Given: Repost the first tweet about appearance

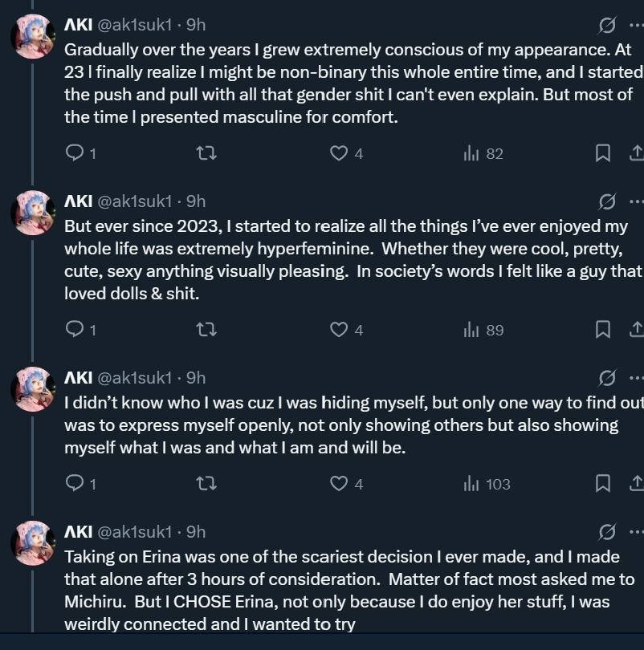Looking at the screenshot, I should 206,152.
